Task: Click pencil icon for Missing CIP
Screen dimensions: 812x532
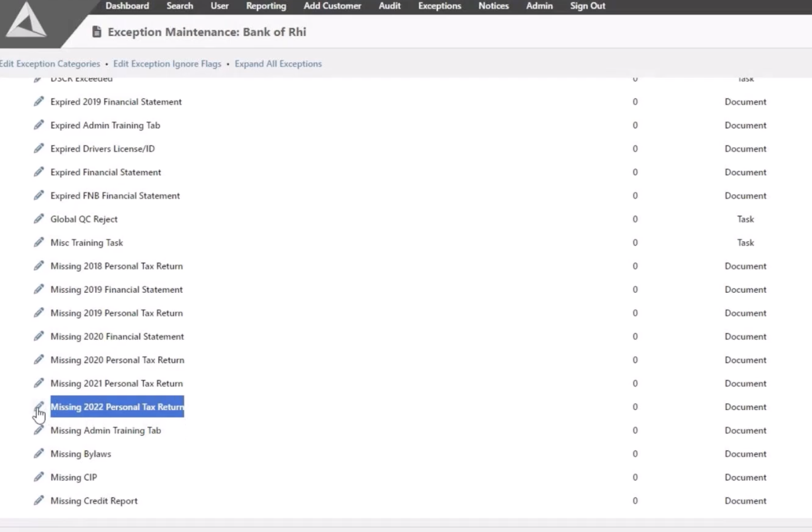Action: click(39, 477)
